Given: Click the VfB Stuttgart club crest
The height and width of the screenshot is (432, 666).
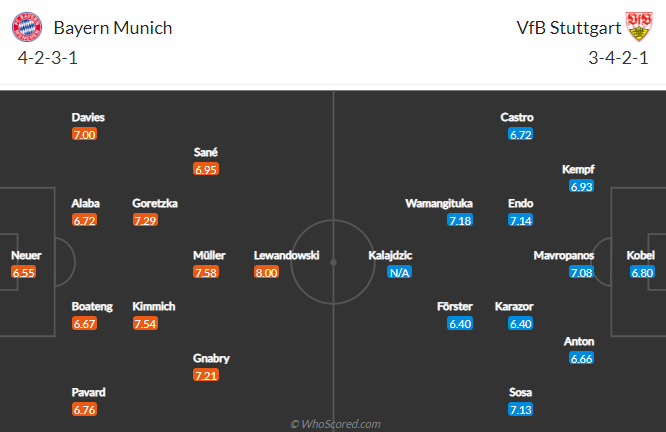Looking at the screenshot, I should pyautogui.click(x=639, y=27).
